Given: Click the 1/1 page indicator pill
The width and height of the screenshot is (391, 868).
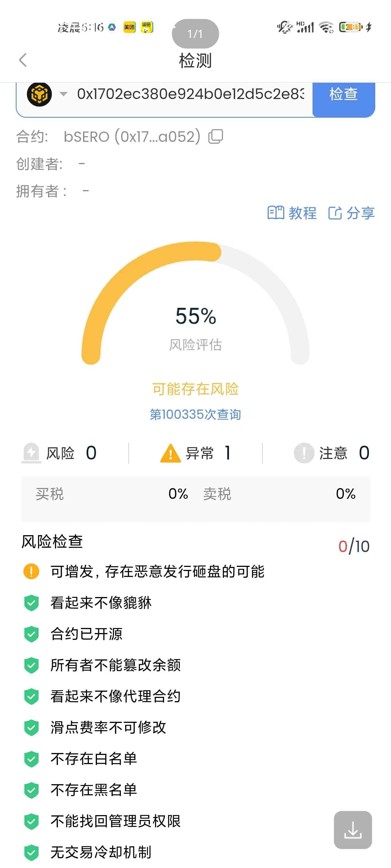Looking at the screenshot, I should pos(195,34).
